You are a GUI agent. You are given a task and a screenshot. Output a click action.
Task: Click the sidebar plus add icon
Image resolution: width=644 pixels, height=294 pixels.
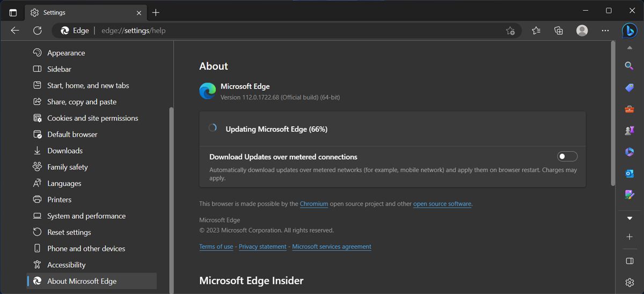[630, 237]
